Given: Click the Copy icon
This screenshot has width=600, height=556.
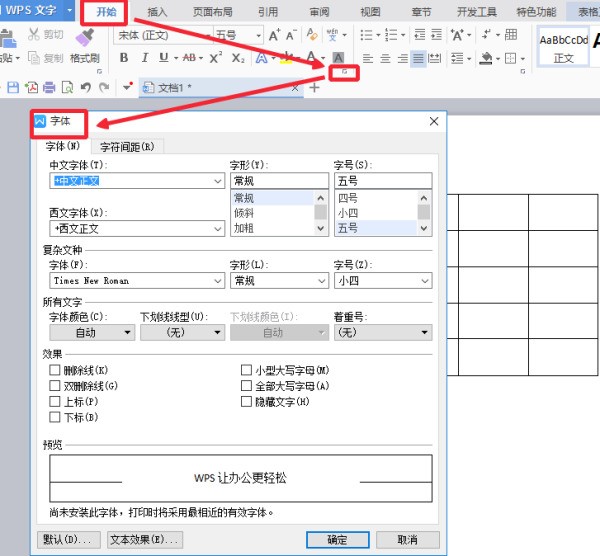Looking at the screenshot, I should (x=34, y=58).
